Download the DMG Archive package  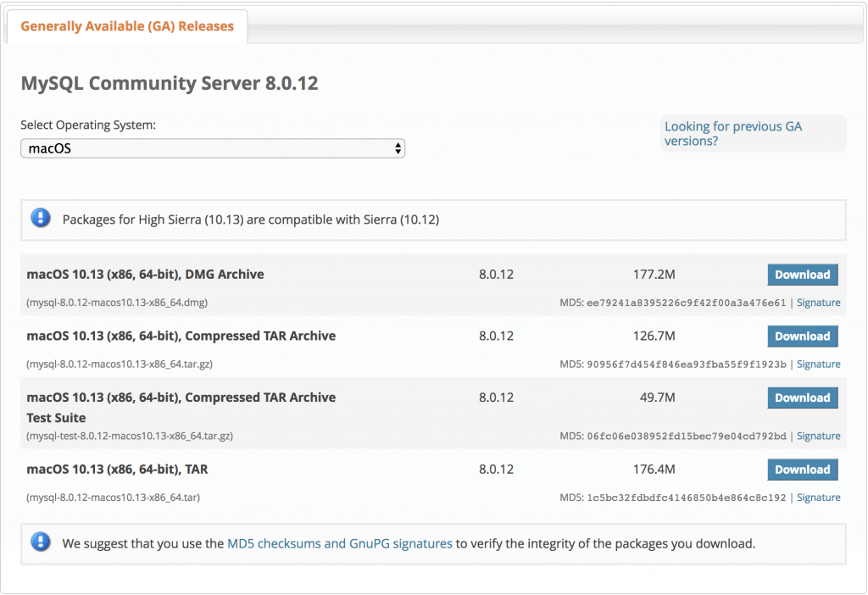[x=802, y=275]
